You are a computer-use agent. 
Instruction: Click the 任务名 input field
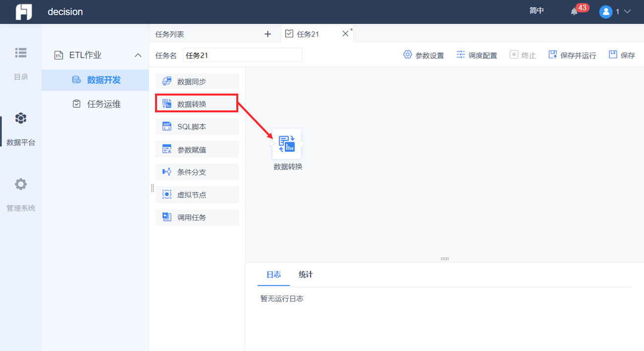pyautogui.click(x=242, y=55)
